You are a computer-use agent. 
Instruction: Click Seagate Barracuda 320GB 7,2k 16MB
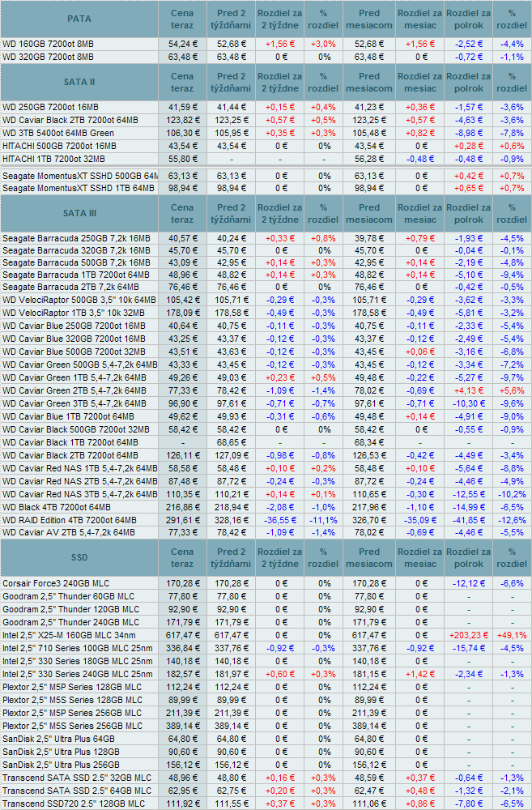coord(76,250)
